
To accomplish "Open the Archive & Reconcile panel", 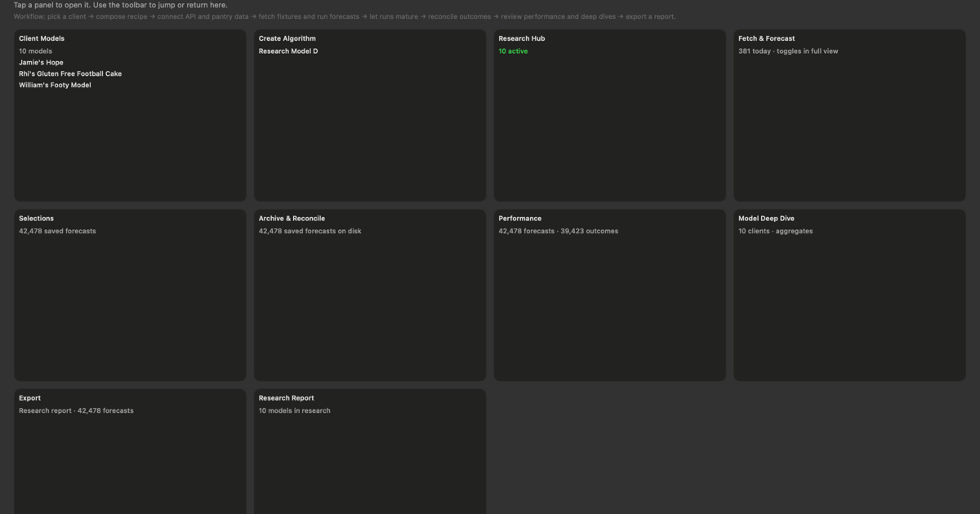I will point(370,295).
